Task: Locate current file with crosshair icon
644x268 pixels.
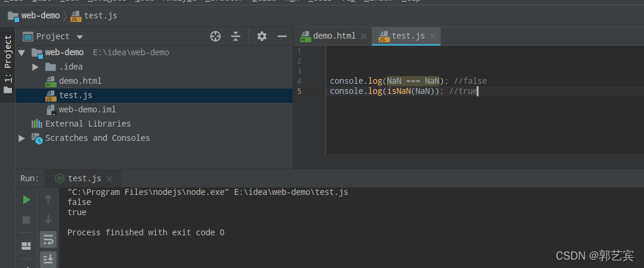Action: tap(215, 36)
